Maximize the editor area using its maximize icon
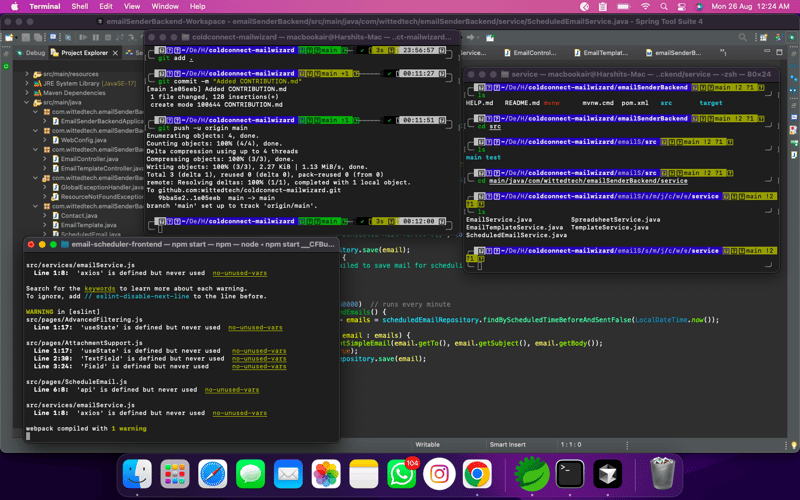This screenshot has height=500, width=800. click(x=779, y=52)
